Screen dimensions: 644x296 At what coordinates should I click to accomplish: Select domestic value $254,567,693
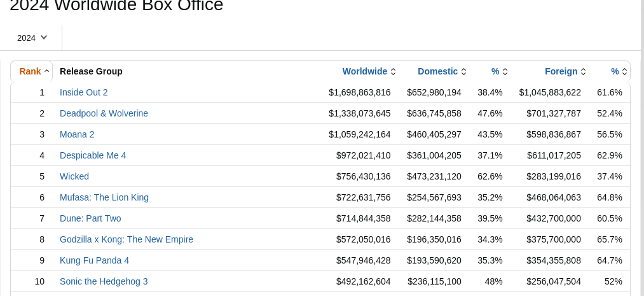coord(434,197)
